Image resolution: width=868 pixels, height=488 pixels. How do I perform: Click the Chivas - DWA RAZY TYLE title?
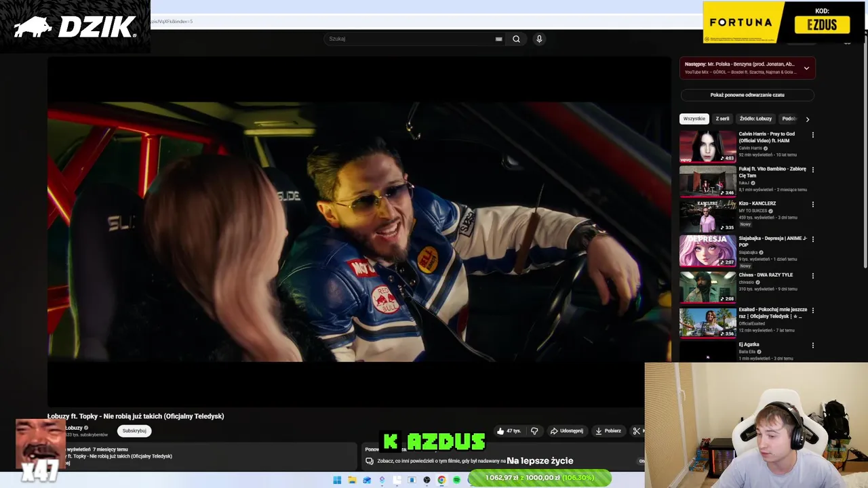click(x=766, y=274)
